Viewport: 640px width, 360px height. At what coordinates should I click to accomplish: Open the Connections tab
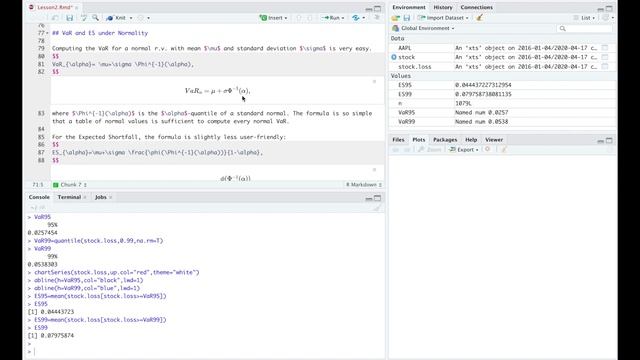pos(476,7)
